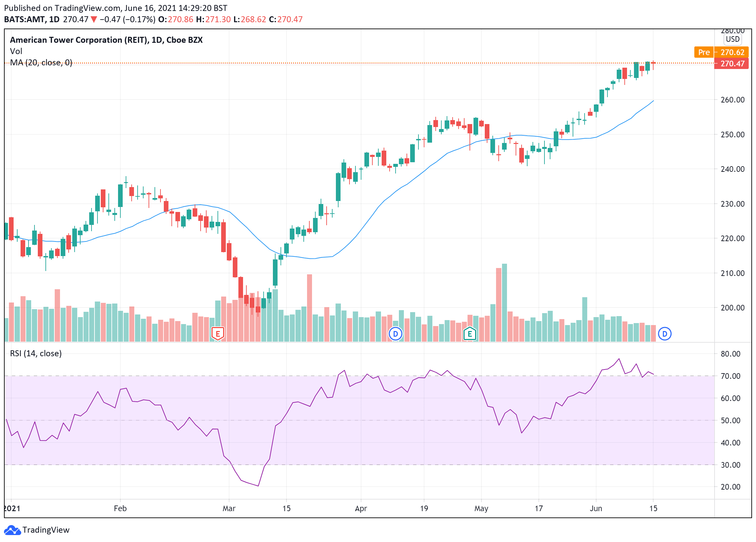Click the RSI 50.00 axis label
Screen dimensions: 756x542
730,421
